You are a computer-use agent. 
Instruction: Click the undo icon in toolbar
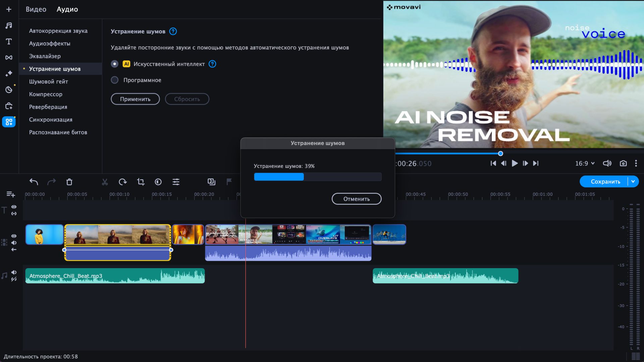(x=34, y=182)
